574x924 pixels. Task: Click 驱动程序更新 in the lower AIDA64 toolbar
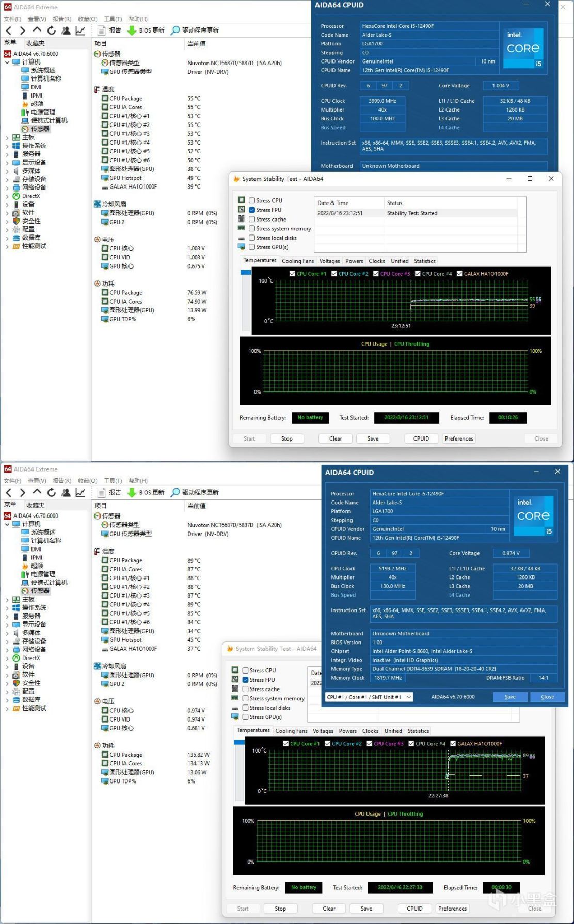click(x=195, y=492)
